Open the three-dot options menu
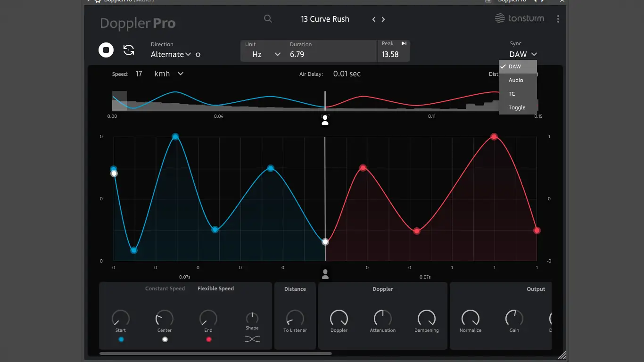This screenshot has width=644, height=362. 558,19
